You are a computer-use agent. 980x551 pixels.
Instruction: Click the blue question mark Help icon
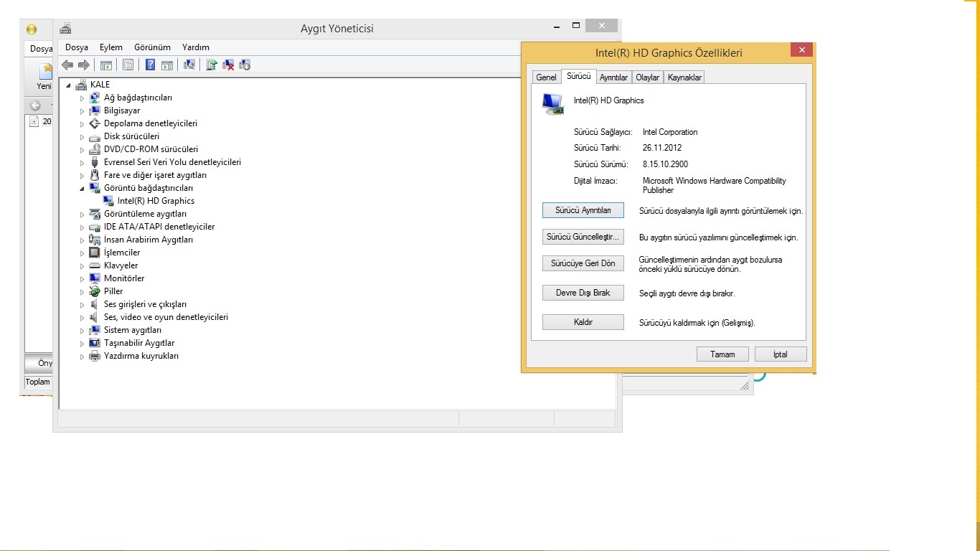pos(150,65)
